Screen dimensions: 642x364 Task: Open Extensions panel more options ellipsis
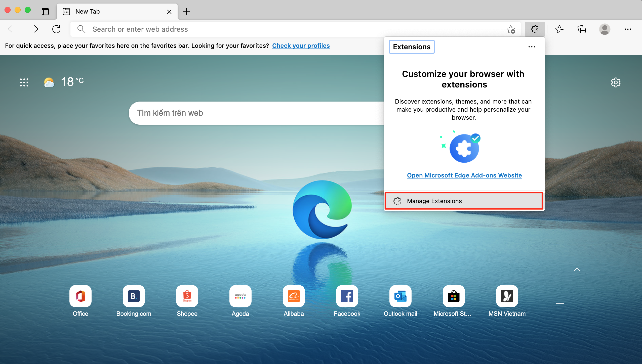532,47
